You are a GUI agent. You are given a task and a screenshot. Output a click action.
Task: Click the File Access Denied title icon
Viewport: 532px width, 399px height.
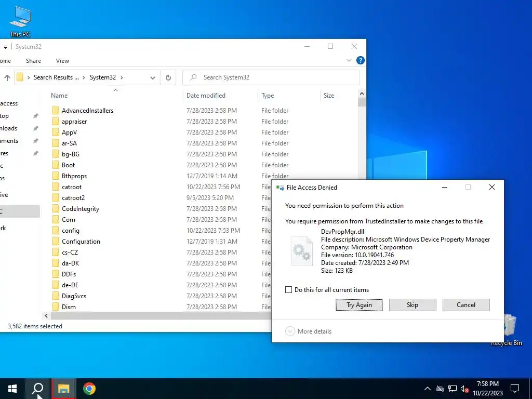(x=280, y=188)
